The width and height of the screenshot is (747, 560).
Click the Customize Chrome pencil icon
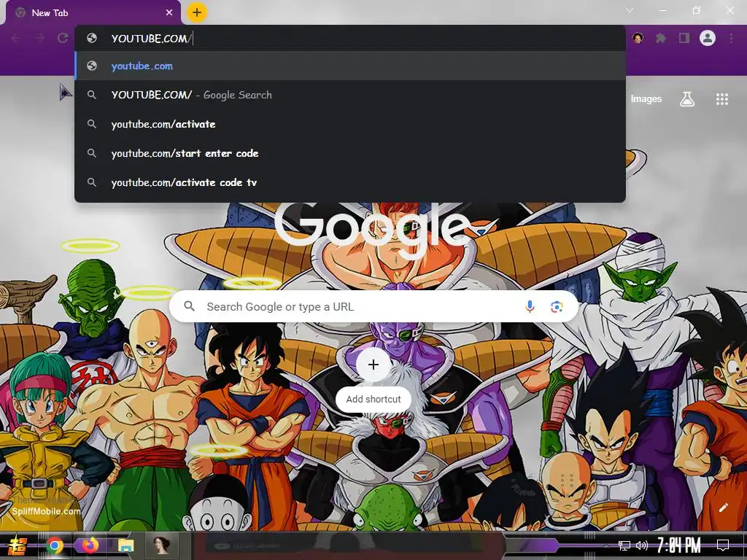click(723, 507)
